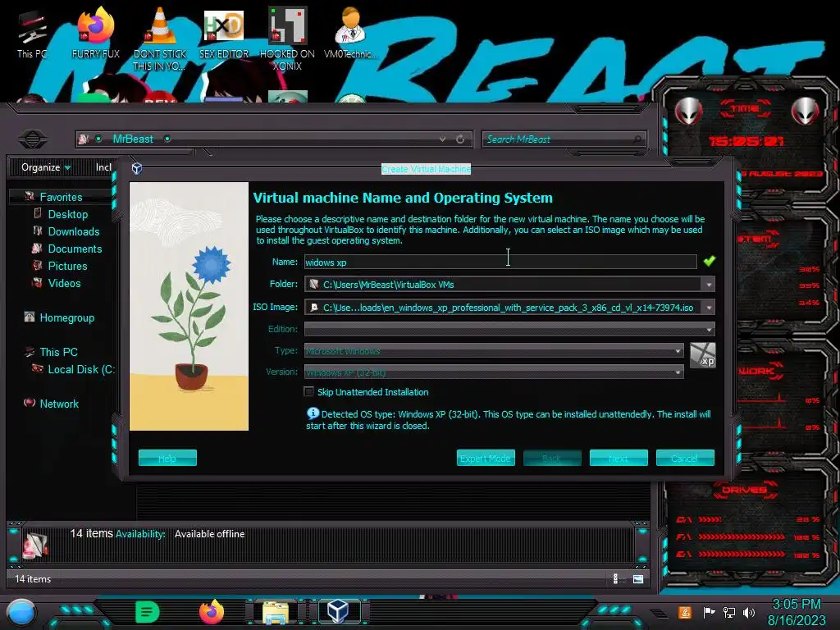The width and height of the screenshot is (840, 630).
Task: Click the Incl toolbar item in Explorer
Action: (103, 167)
